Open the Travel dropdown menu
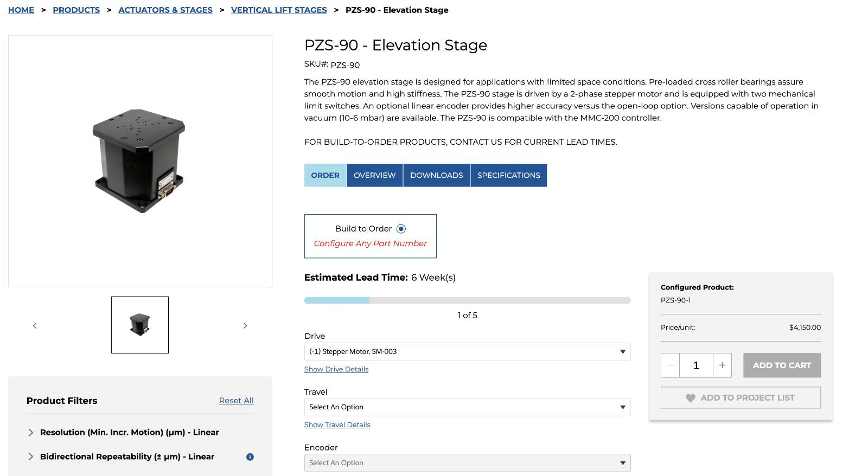The image size is (868, 476). pos(467,407)
